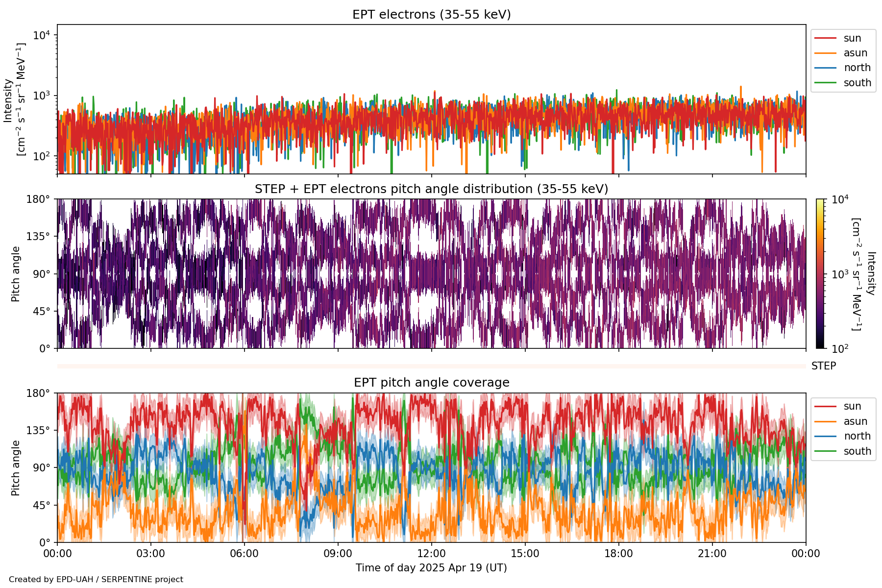Click the "EPT electrons (35-55 keV)" plot title

click(431, 15)
